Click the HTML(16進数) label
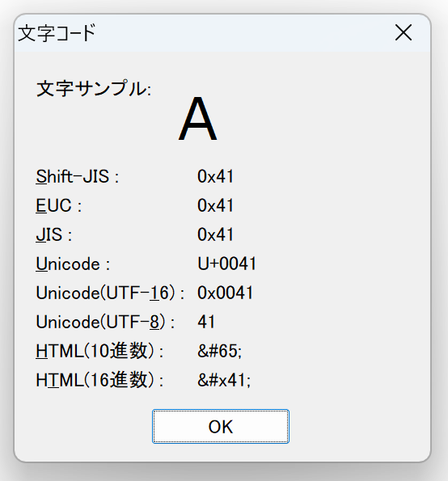The height and width of the screenshot is (481, 448). [x=99, y=380]
